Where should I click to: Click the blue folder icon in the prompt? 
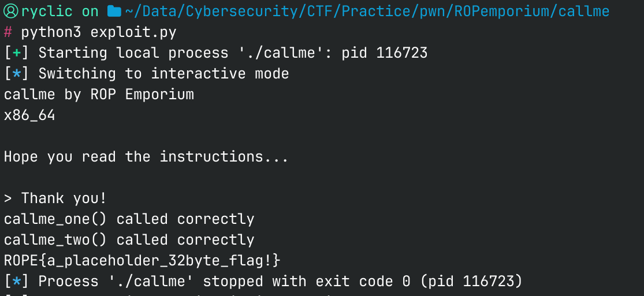click(114, 11)
